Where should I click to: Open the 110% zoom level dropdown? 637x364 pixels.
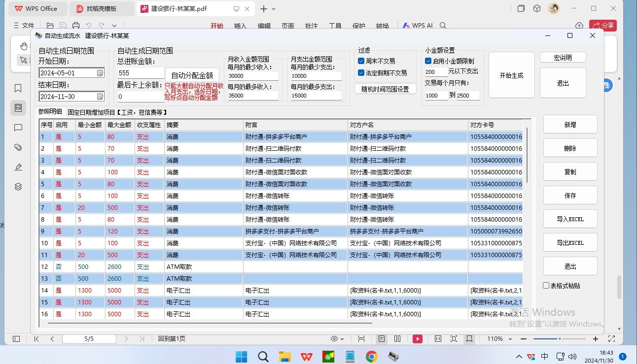coord(499,339)
